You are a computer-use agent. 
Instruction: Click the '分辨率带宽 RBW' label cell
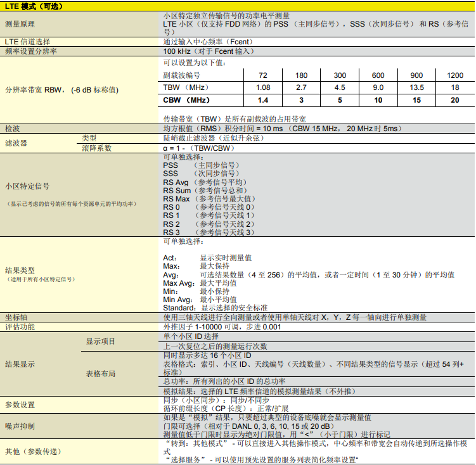pos(61,89)
